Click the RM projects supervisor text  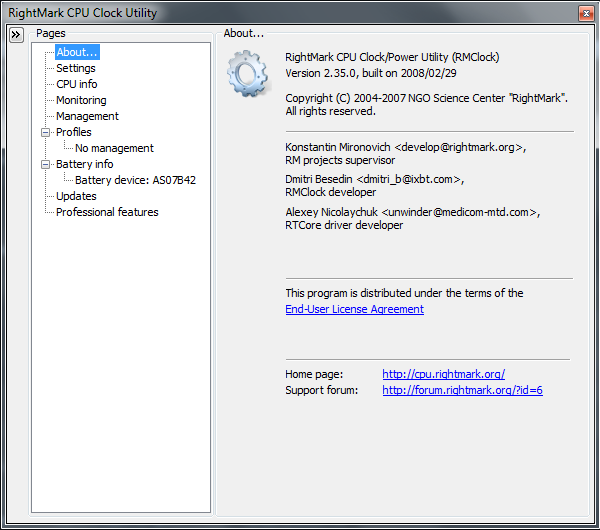(340, 160)
